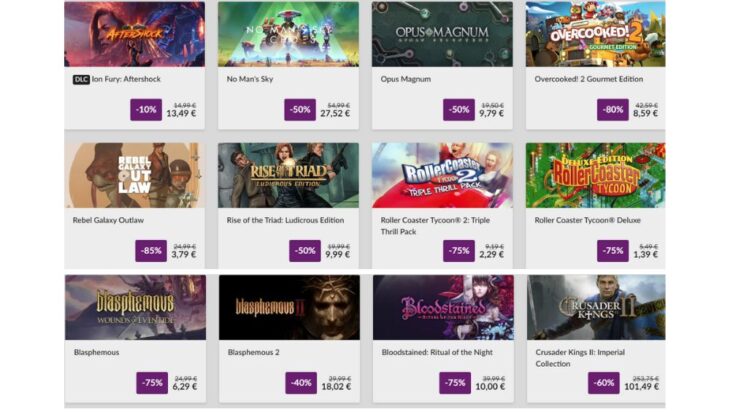Select the Rise of the Triad: Ludicrous Edition title
730x412 pixels.
[x=285, y=220]
